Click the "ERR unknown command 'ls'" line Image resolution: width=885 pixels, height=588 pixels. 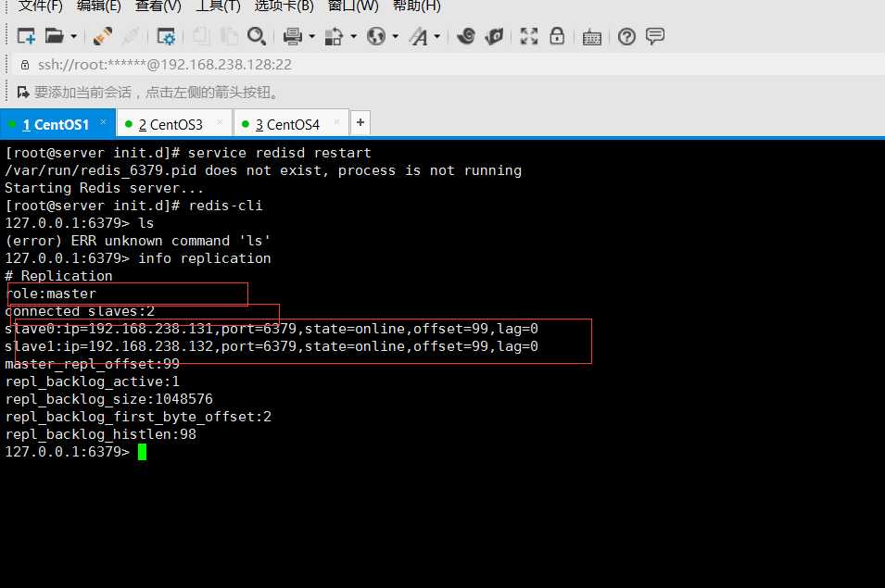pyautogui.click(x=138, y=241)
